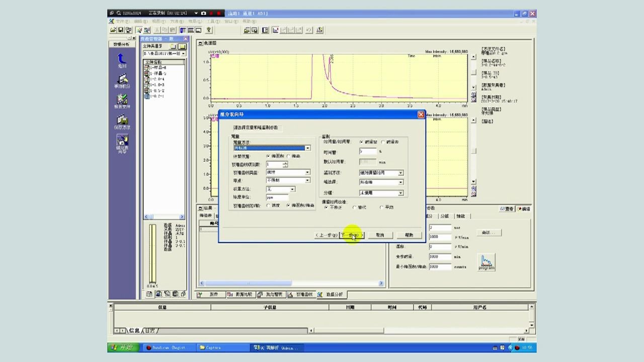Select the 时间窗 radio button
644x362 pixels.
(361, 142)
